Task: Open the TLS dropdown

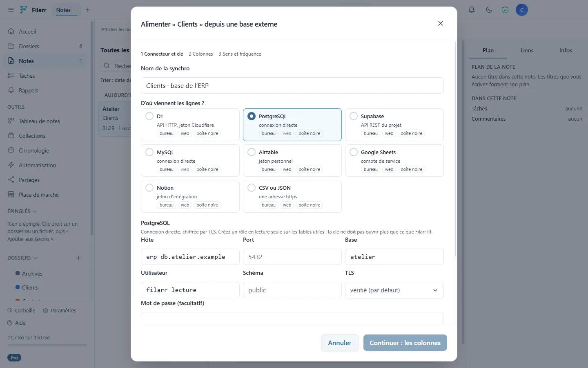Action: coord(394,290)
